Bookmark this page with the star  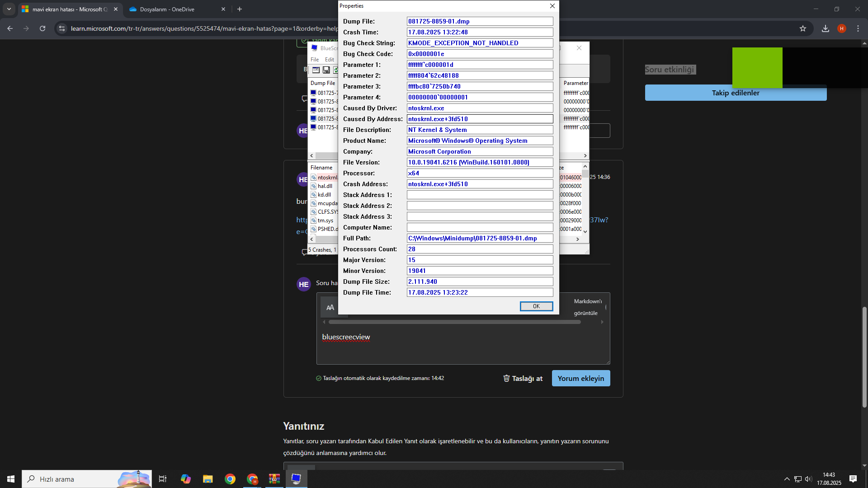point(803,28)
